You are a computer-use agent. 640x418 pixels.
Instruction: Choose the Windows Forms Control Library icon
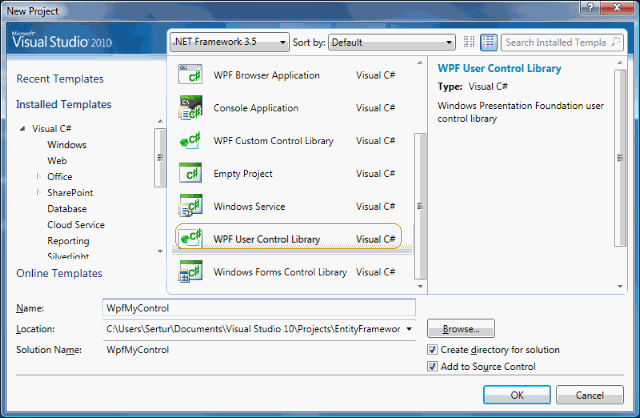point(190,271)
